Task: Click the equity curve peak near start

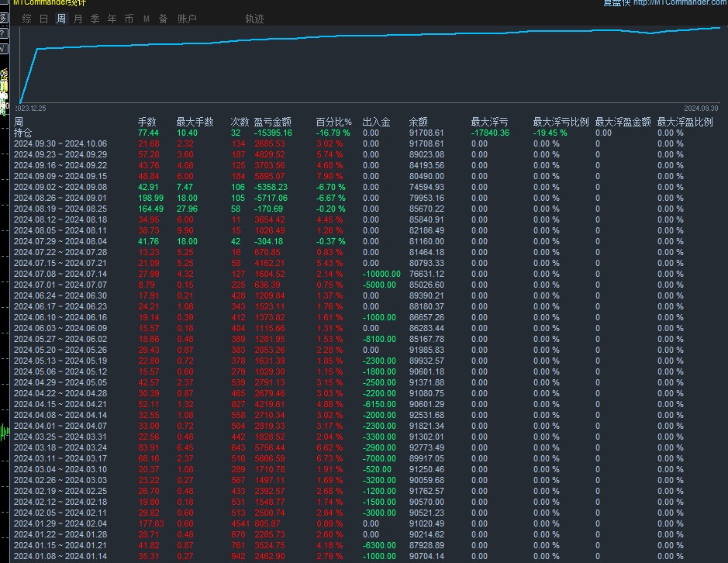Action: tap(37, 48)
